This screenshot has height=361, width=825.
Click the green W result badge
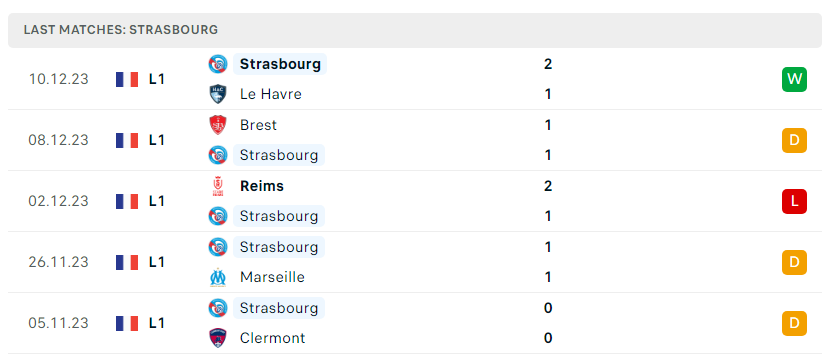(x=794, y=79)
